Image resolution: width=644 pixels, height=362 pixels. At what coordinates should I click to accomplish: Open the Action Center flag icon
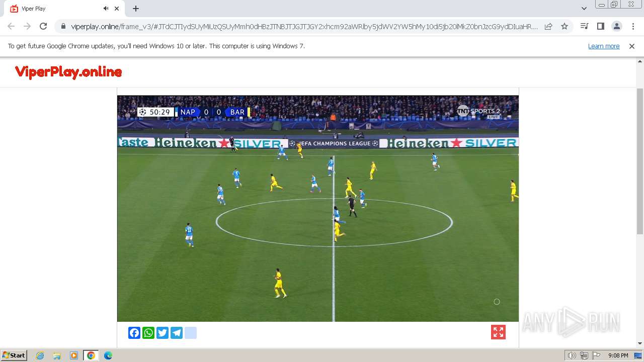[x=596, y=355]
